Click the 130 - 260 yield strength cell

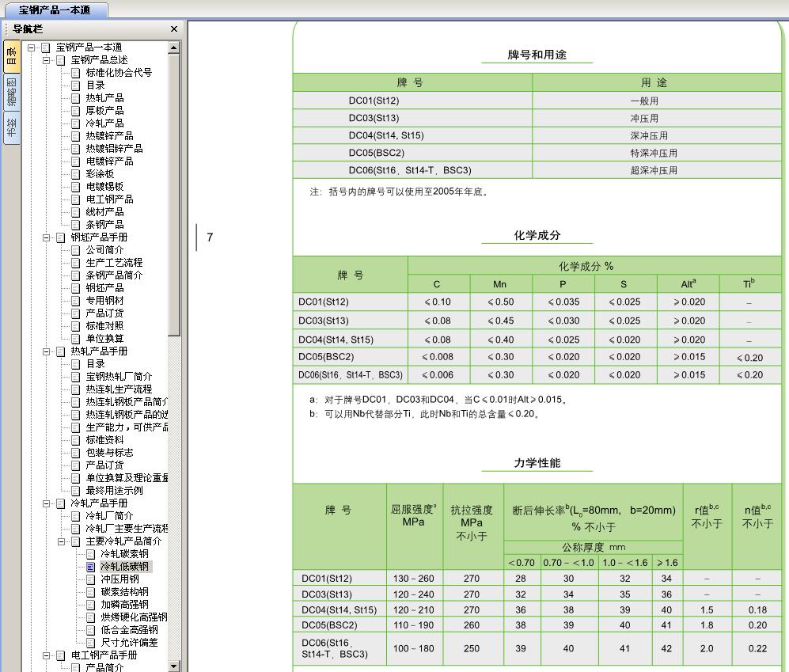pos(414,579)
